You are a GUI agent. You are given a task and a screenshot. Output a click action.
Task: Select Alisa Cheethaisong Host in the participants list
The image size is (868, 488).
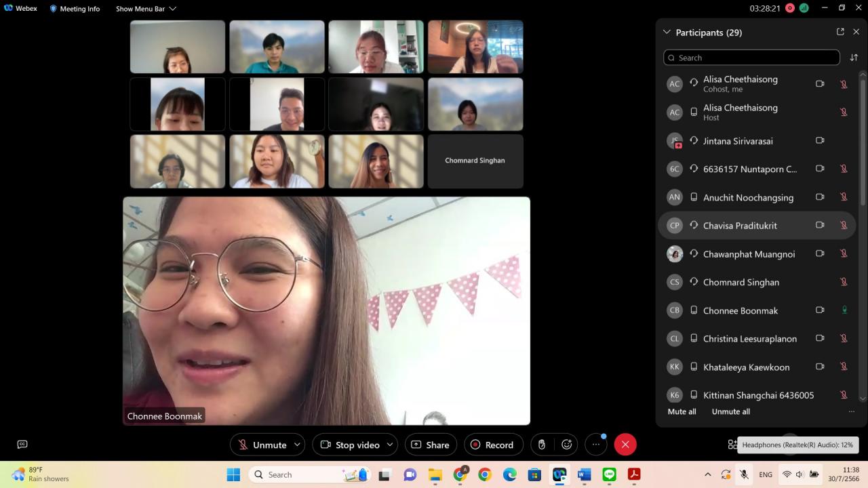[757, 112]
